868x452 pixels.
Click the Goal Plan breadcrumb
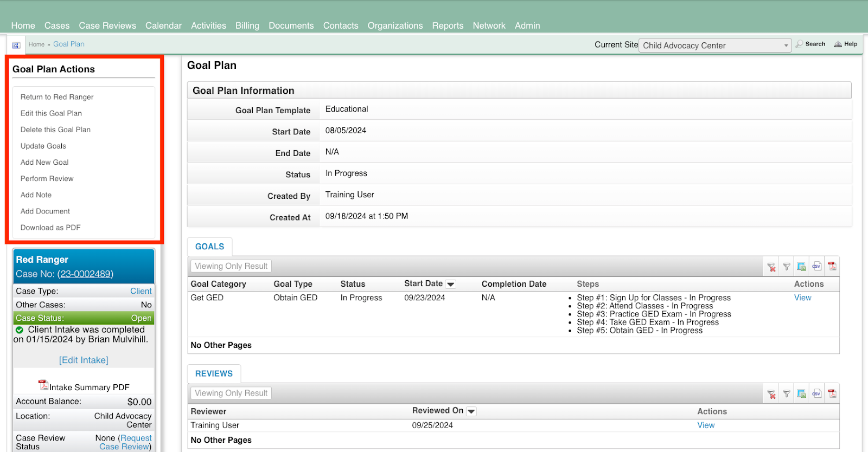click(69, 44)
